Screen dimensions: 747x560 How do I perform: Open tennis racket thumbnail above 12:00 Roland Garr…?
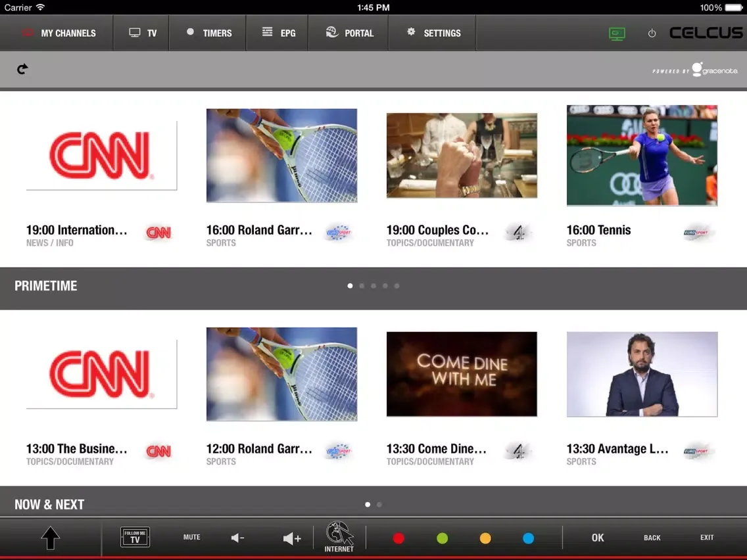(x=281, y=374)
